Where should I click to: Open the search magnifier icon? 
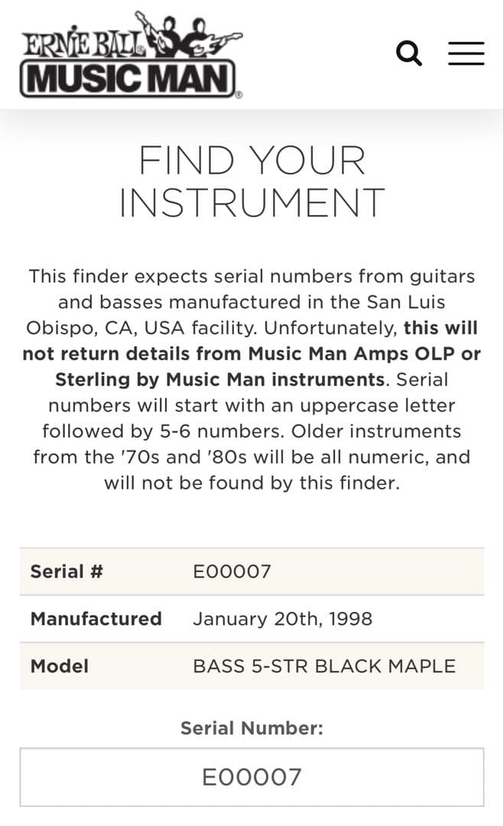(409, 54)
